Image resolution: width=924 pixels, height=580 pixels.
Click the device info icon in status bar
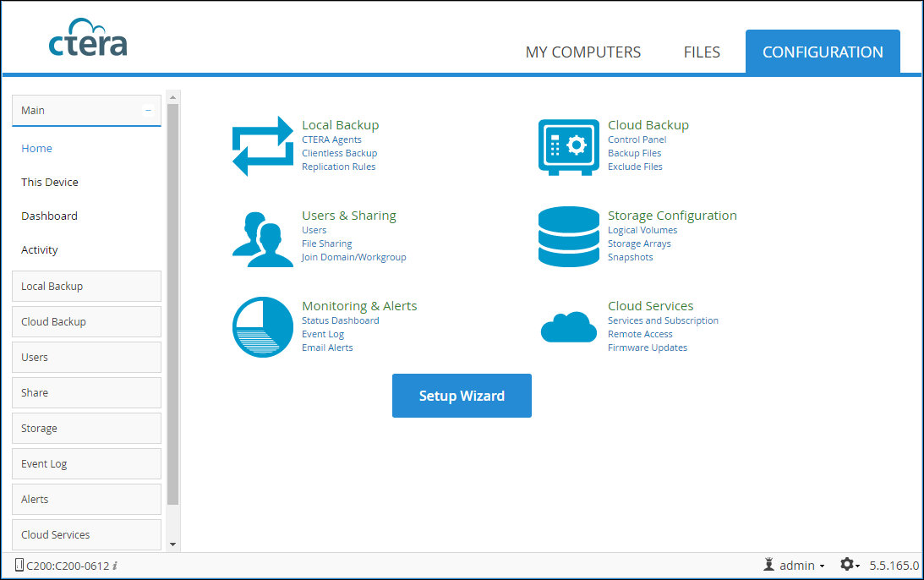pos(115,566)
